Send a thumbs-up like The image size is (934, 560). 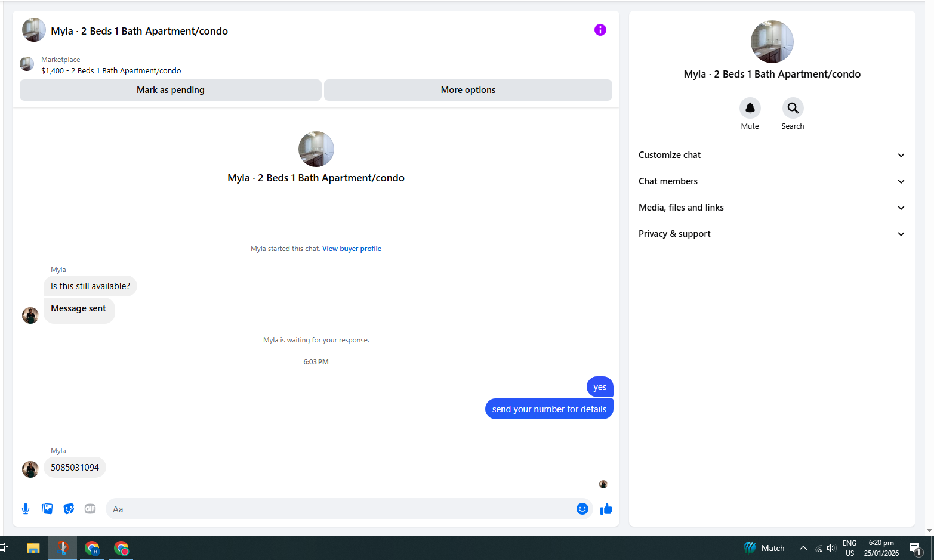pyautogui.click(x=606, y=509)
